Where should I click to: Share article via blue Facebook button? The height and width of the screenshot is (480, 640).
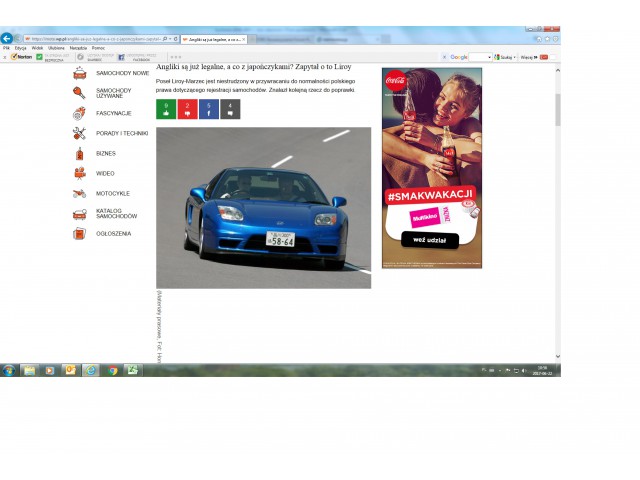coord(208,109)
